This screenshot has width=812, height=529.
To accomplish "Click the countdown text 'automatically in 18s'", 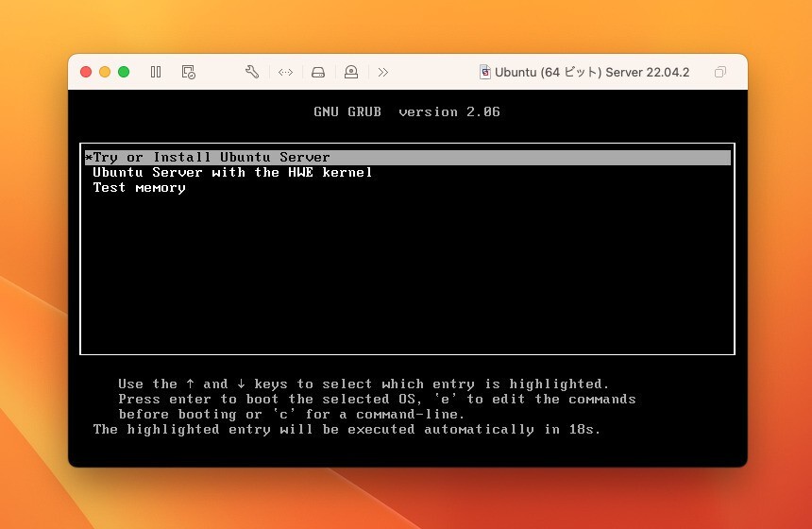I will [512, 430].
